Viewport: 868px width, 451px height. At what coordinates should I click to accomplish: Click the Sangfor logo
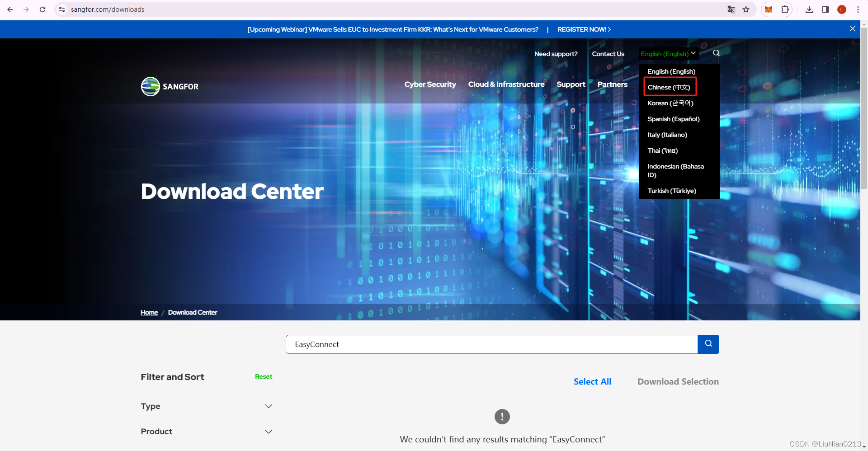[x=170, y=86]
